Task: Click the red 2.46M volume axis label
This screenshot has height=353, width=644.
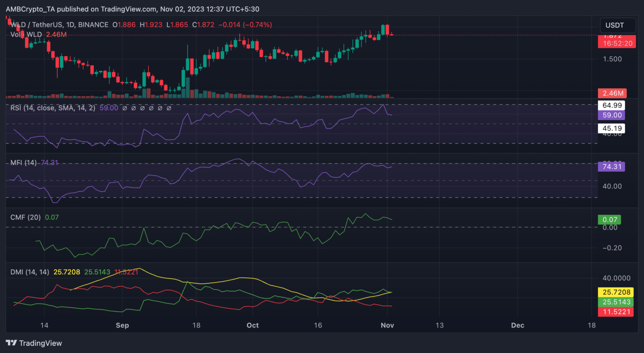Action: pyautogui.click(x=613, y=93)
